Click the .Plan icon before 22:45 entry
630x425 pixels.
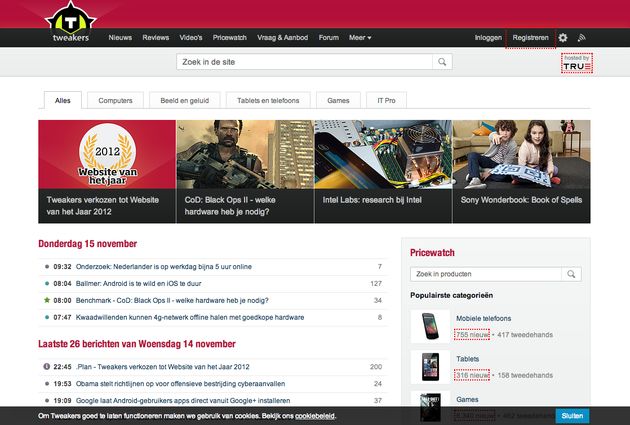point(47,366)
